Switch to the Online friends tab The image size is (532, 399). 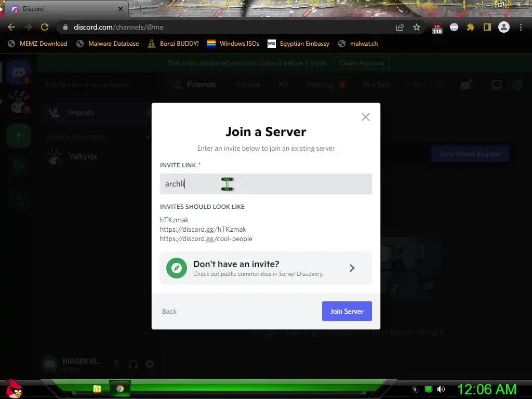(x=249, y=85)
